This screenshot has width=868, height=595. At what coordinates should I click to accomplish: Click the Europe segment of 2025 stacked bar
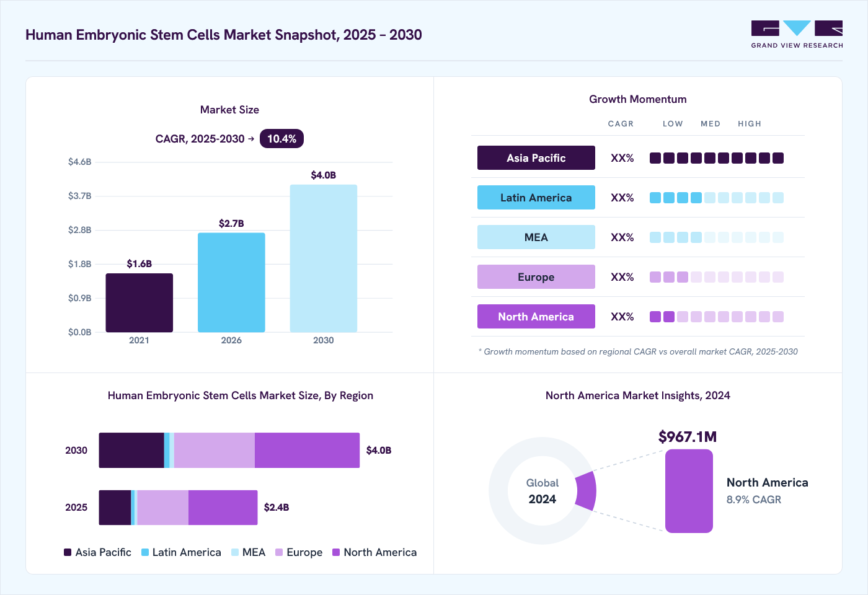point(163,508)
